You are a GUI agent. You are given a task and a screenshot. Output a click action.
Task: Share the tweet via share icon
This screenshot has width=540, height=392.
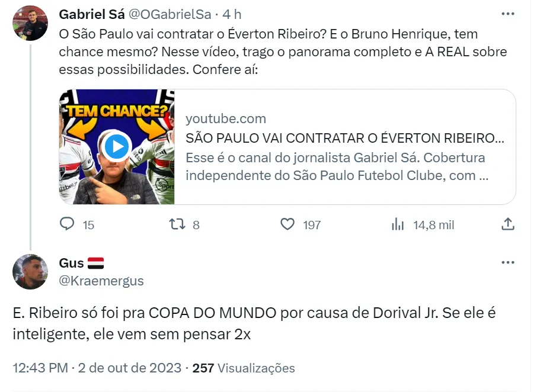point(507,224)
